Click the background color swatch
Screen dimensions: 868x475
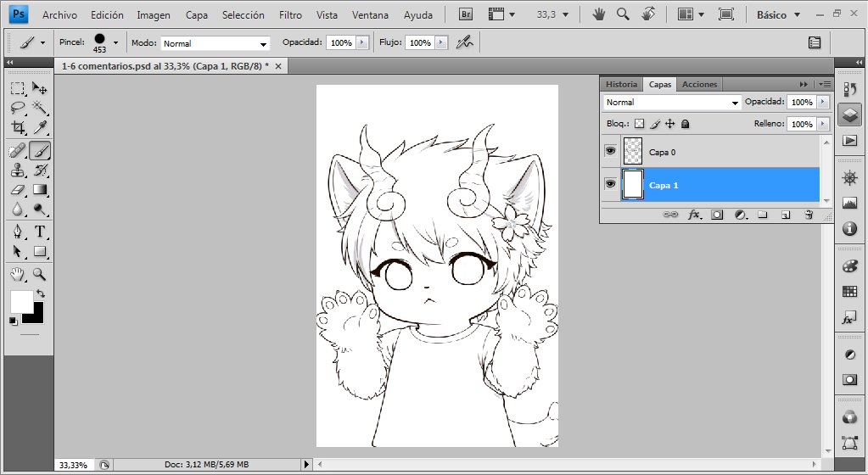(x=36, y=317)
